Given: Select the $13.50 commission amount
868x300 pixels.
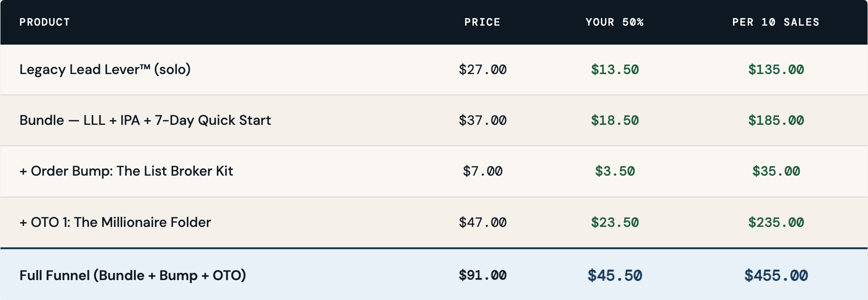Looking at the screenshot, I should (x=615, y=70).
